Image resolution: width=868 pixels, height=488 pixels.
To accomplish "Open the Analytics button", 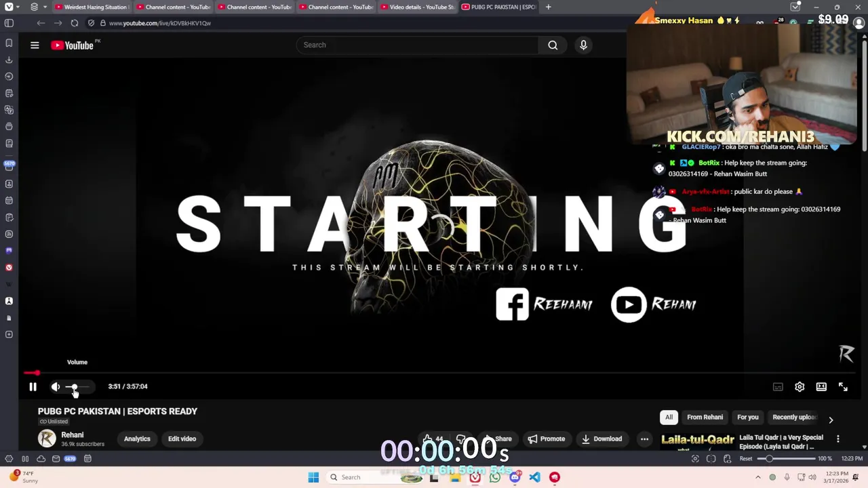I will coord(137,439).
